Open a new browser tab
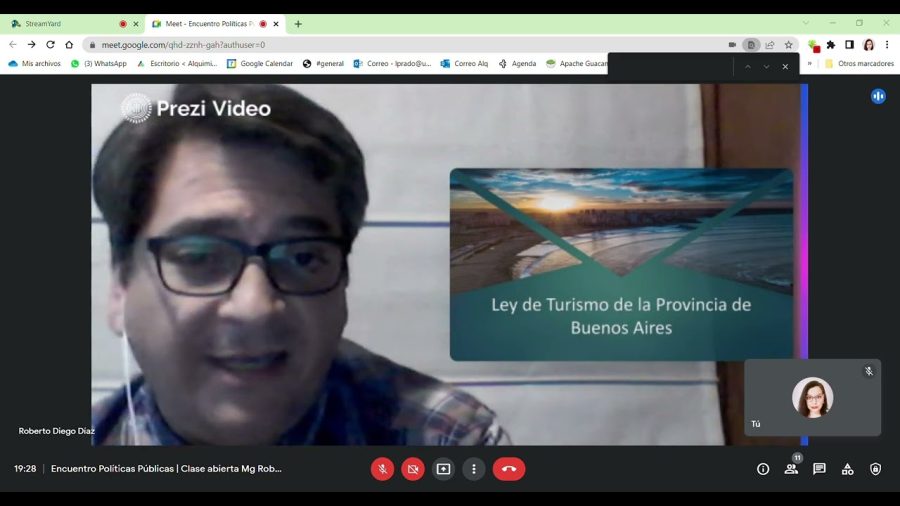 pyautogui.click(x=298, y=24)
